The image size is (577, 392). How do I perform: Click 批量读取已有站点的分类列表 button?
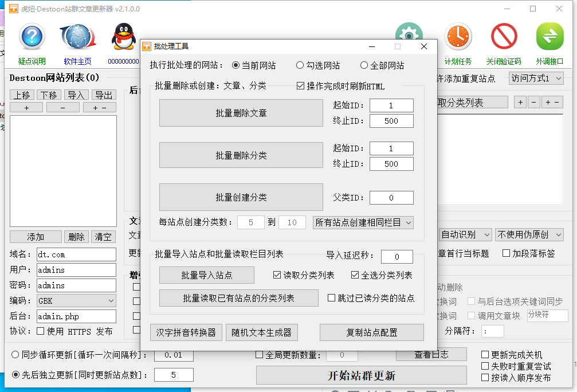[x=239, y=298]
